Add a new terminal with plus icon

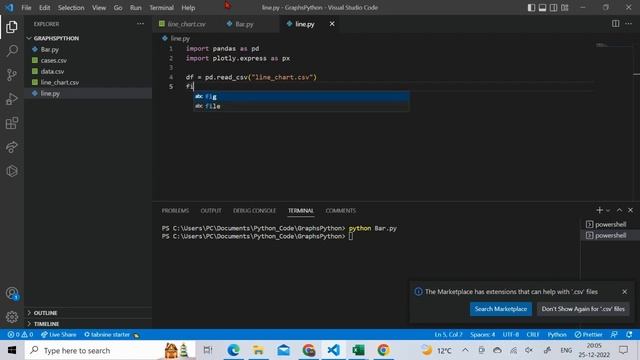click(599, 210)
